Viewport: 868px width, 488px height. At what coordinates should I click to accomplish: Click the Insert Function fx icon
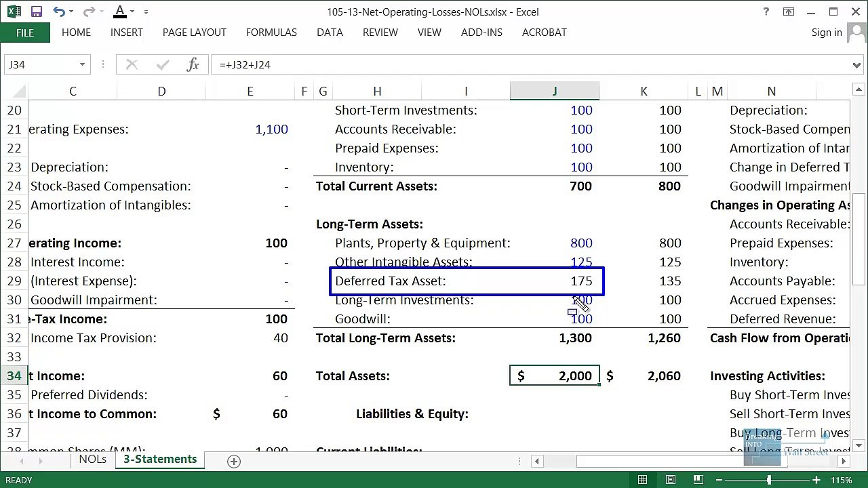point(193,64)
